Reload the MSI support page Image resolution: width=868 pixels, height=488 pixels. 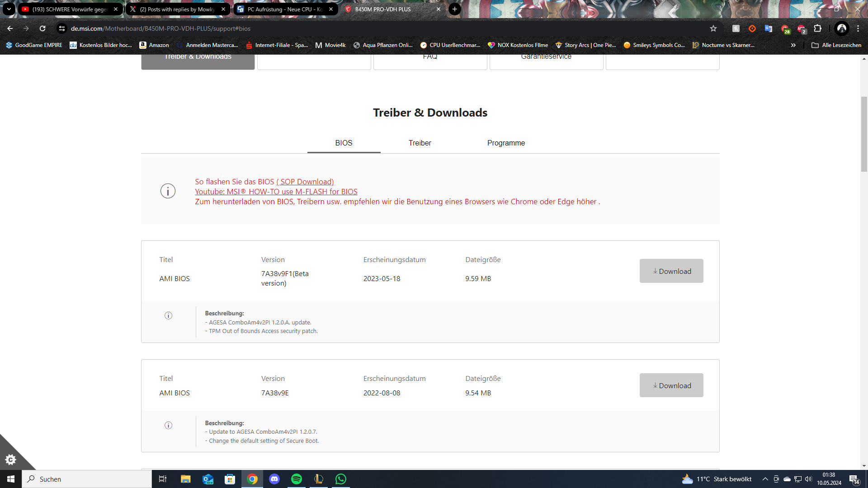click(42, 28)
